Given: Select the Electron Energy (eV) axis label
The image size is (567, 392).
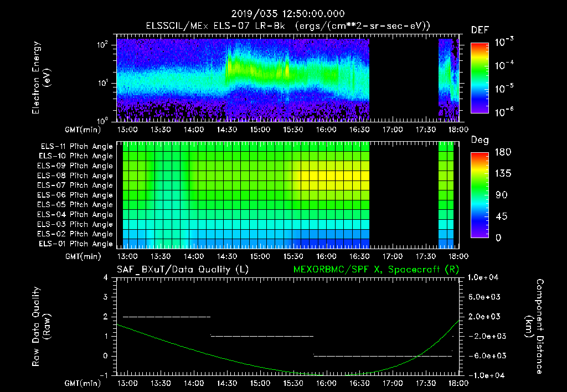Looking at the screenshot, I should 41,78.
